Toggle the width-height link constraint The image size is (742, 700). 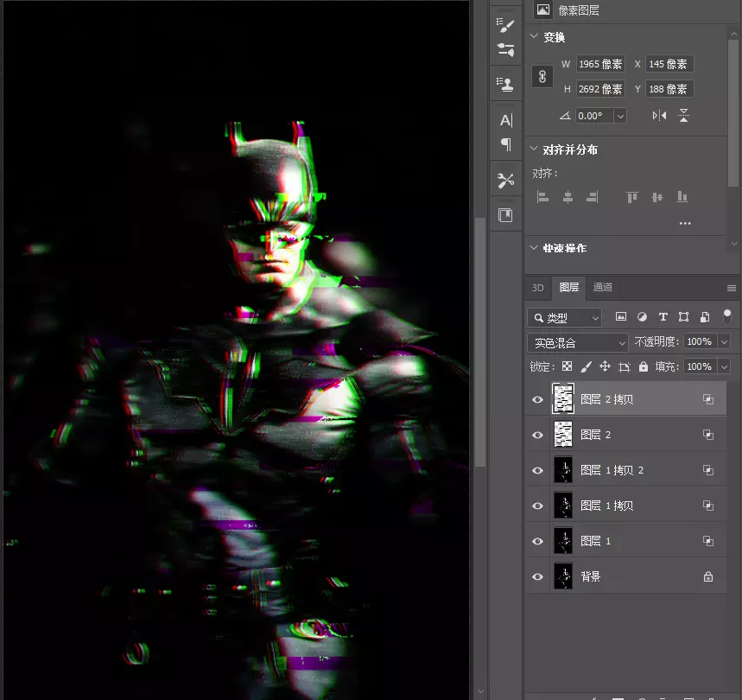[542, 76]
